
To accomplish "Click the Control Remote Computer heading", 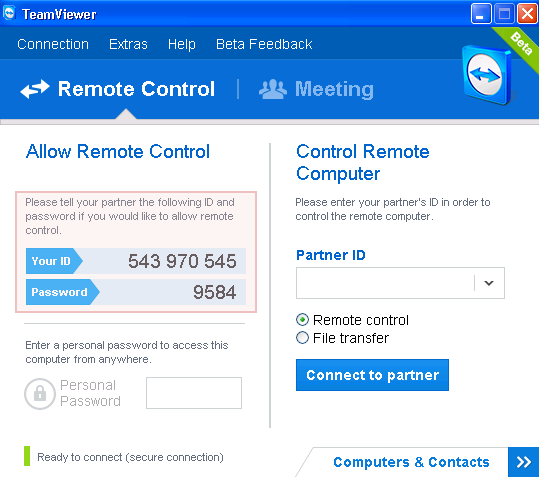I will click(x=363, y=163).
